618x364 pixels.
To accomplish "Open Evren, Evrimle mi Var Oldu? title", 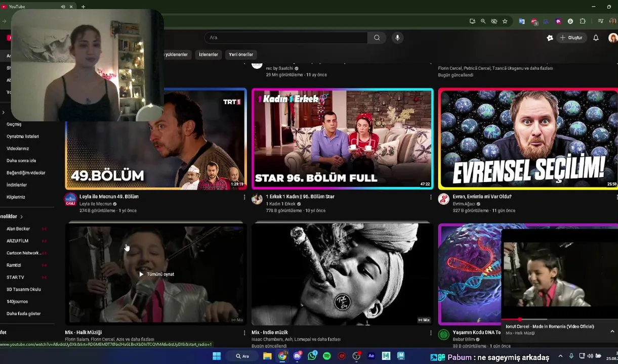I will pyautogui.click(x=482, y=197).
